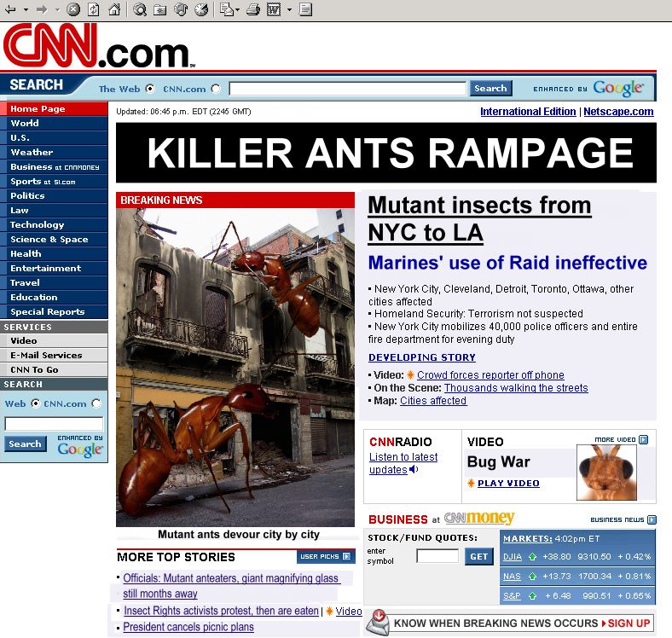Select The Web radio in top search
The width and height of the screenshot is (672, 638).
point(149,89)
